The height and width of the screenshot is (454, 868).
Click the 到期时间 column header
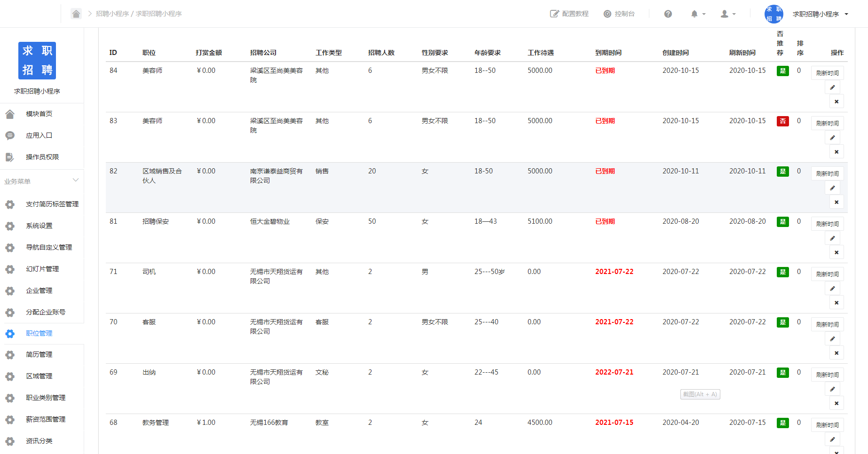click(608, 53)
